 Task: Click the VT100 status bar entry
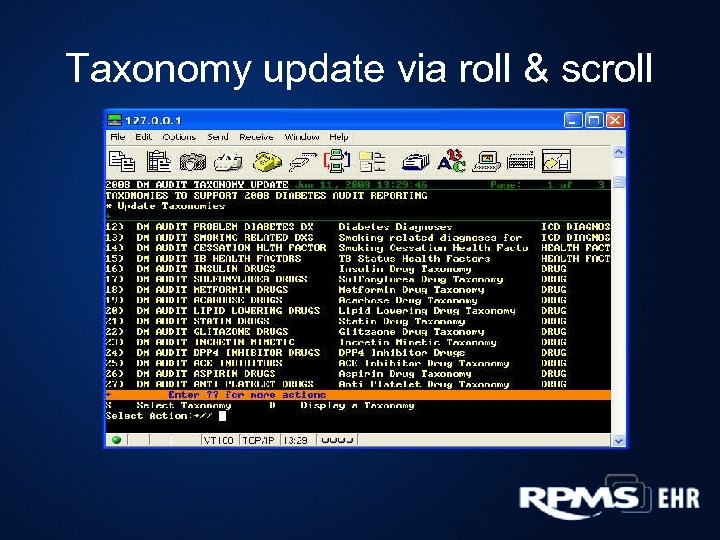point(219,440)
